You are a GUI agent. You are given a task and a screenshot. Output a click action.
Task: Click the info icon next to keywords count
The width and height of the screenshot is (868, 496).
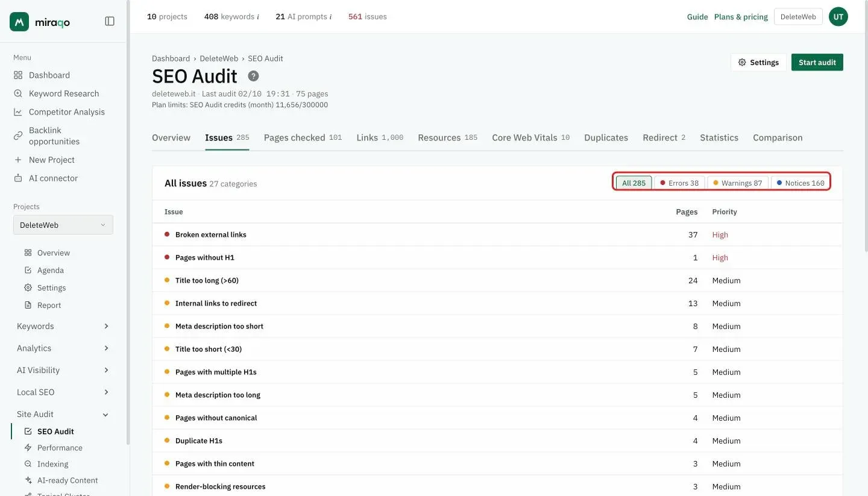point(258,17)
